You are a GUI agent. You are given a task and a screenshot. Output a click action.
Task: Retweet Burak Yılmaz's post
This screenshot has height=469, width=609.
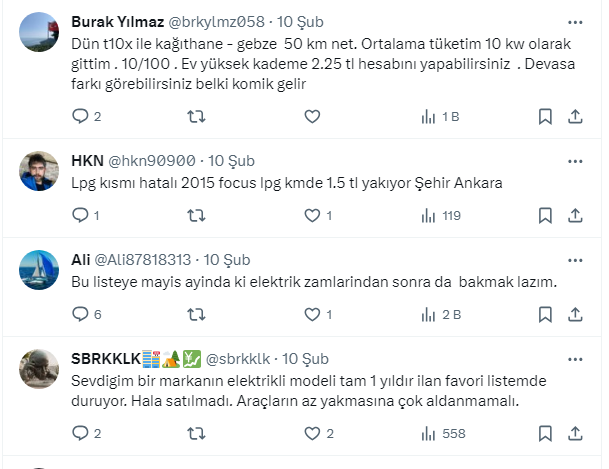coord(197,117)
